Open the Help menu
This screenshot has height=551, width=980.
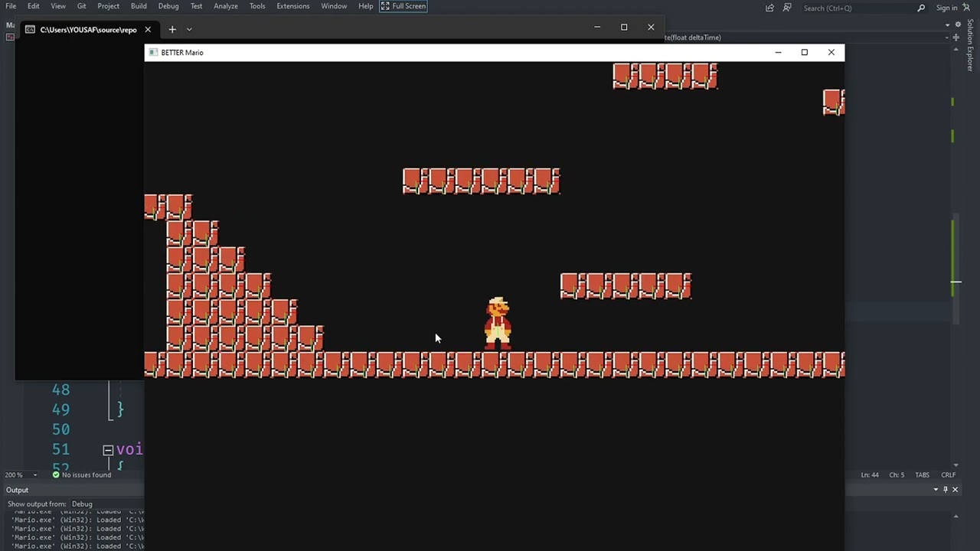click(x=366, y=6)
